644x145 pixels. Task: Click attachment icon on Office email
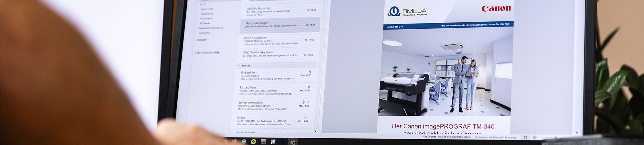coord(306,118)
